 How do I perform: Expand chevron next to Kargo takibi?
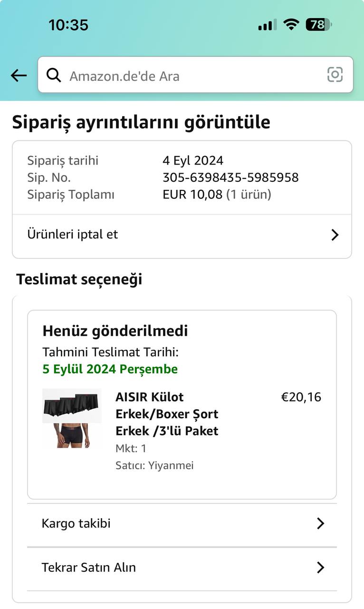pos(320,523)
